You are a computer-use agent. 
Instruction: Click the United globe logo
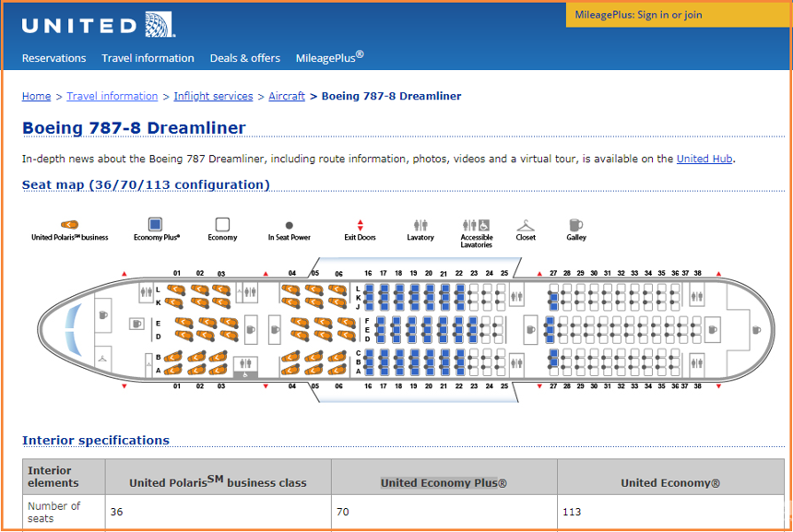click(x=160, y=24)
